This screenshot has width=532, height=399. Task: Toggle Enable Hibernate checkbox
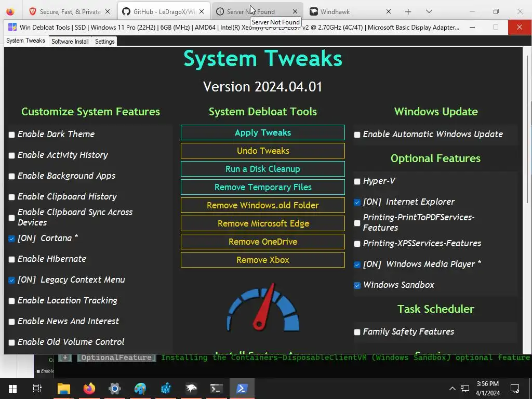click(11, 259)
